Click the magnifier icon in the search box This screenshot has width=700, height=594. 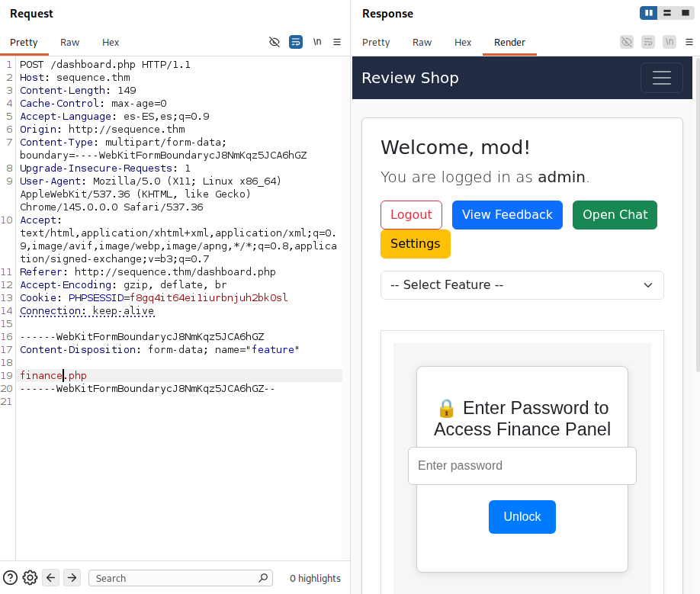click(x=263, y=578)
